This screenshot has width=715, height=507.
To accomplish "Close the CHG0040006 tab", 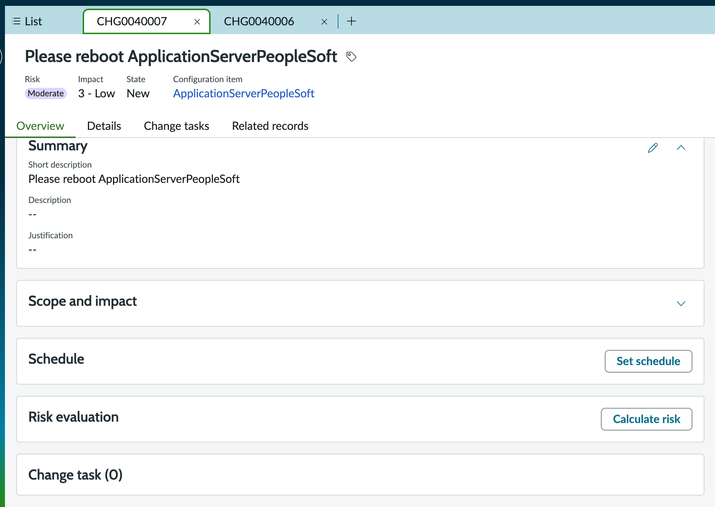I will 324,21.
